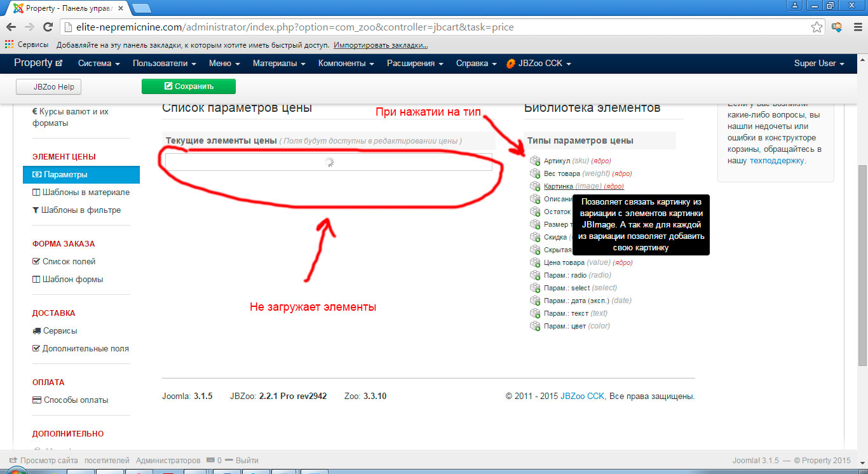The width and height of the screenshot is (868, 474).
Task: Click the add icon beside Цена товара
Action: pyautogui.click(x=535, y=262)
